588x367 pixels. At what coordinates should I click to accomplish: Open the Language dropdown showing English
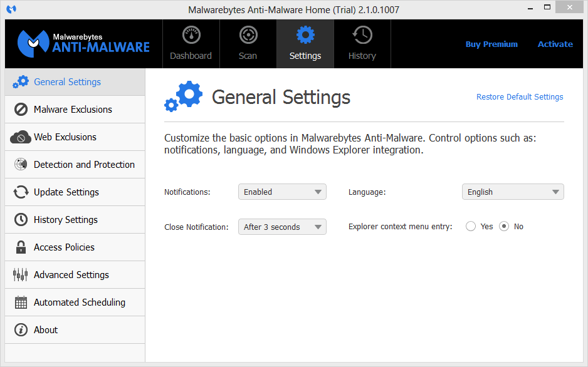tap(513, 192)
